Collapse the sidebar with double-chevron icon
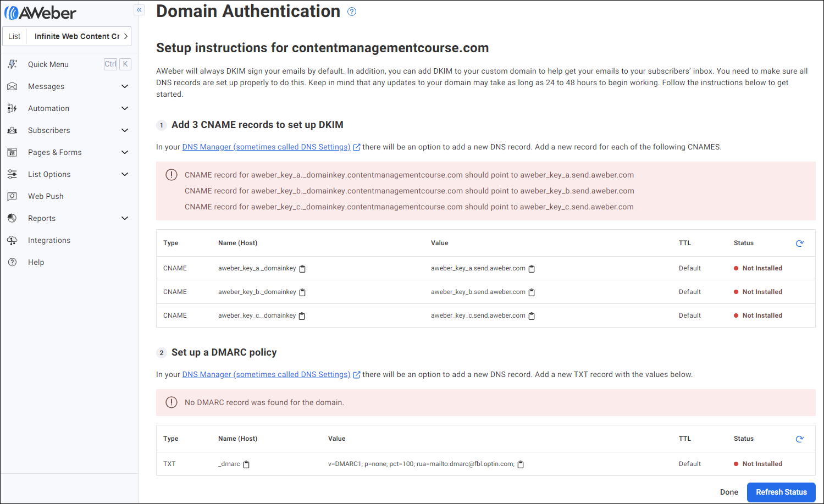Screen dimensions: 824x504 tap(139, 10)
